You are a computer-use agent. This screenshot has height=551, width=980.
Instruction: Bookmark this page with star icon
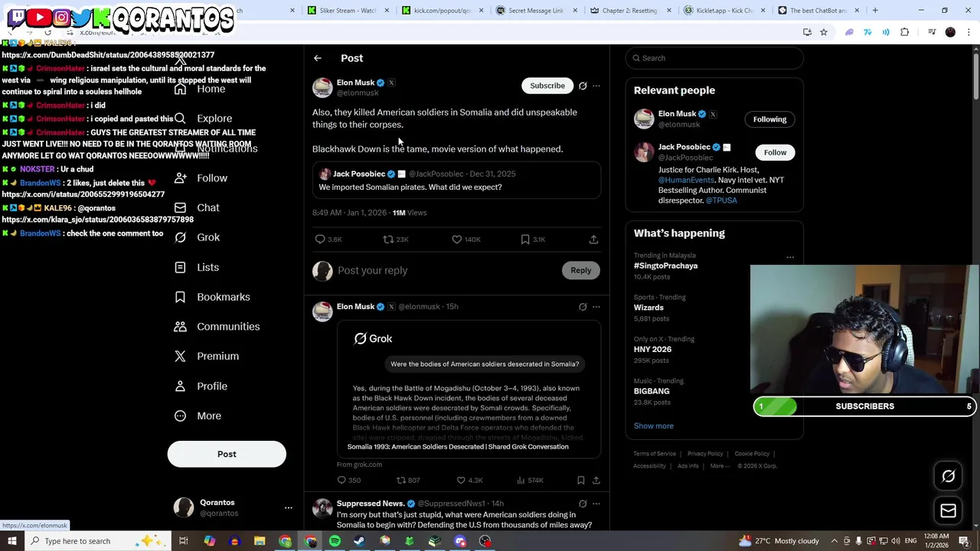click(x=824, y=32)
